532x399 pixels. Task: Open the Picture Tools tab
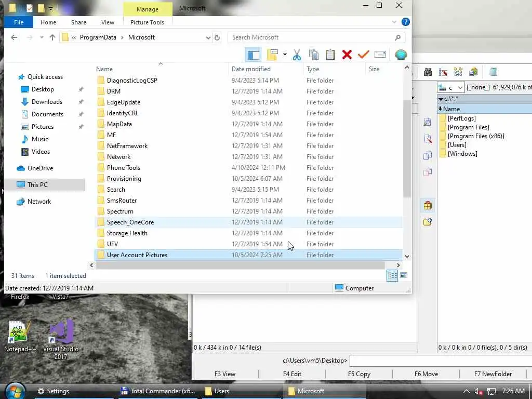[147, 22]
